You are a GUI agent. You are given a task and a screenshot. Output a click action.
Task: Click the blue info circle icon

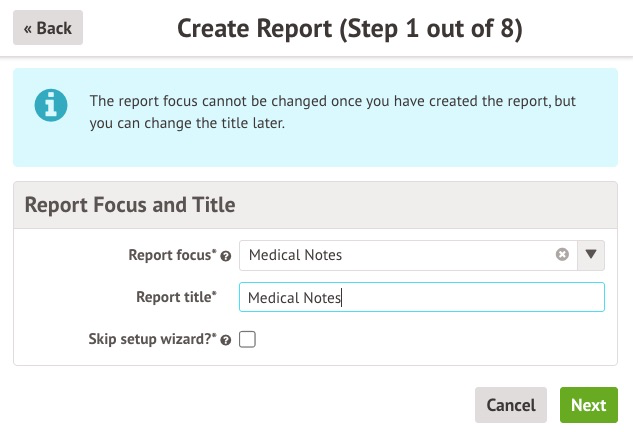point(50,105)
